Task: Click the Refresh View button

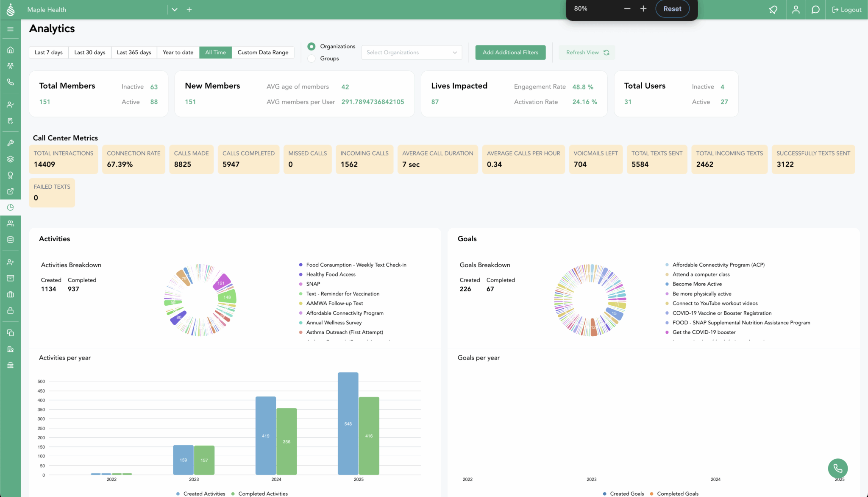Action: [x=587, y=53]
